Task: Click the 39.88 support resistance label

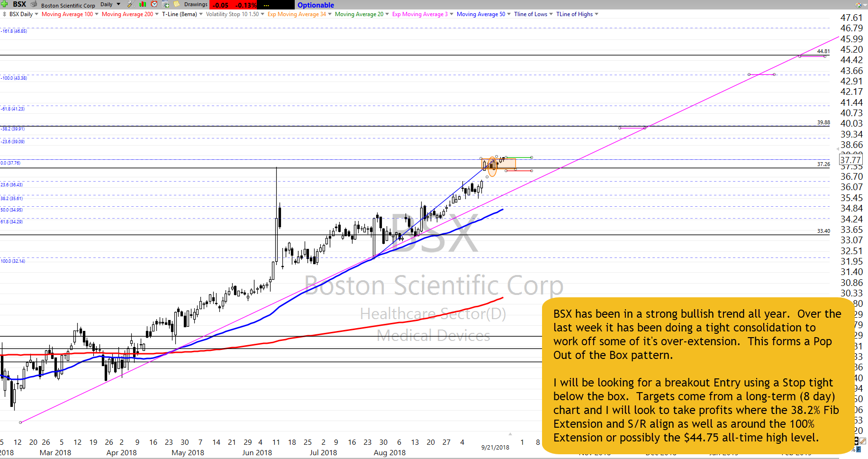Action: [x=823, y=122]
